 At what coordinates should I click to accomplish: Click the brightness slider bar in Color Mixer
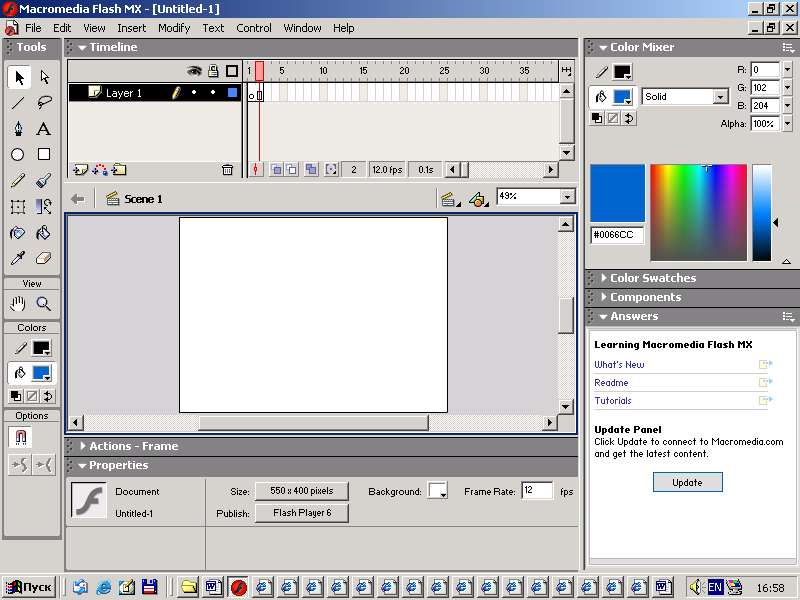[762, 213]
